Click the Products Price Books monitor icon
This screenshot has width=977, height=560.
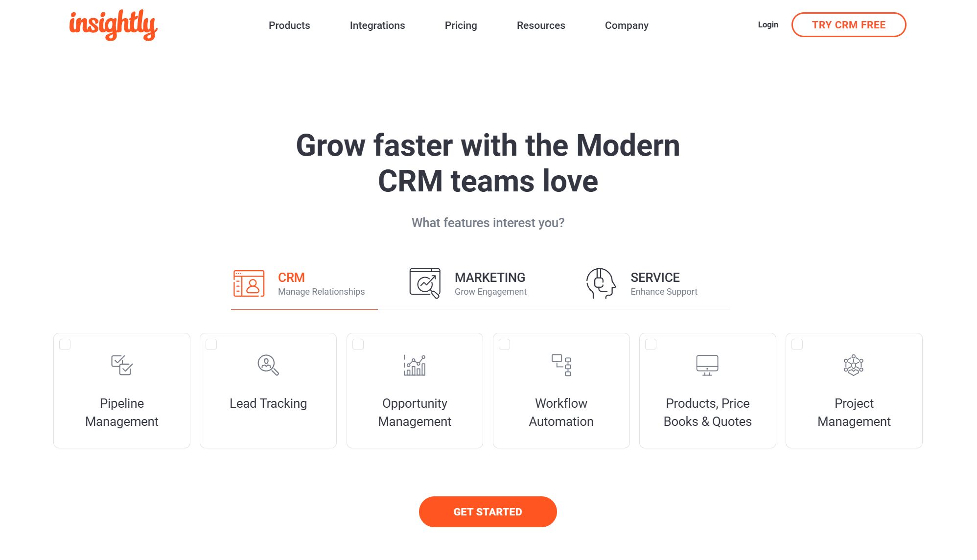coord(707,365)
